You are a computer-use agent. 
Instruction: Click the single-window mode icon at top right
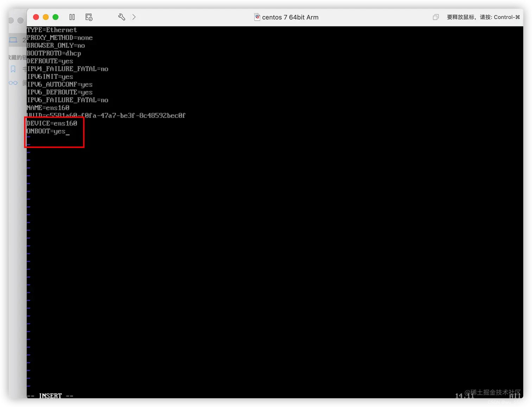point(436,17)
